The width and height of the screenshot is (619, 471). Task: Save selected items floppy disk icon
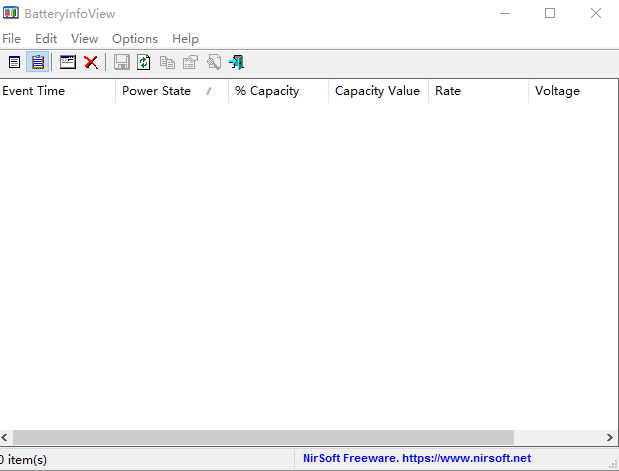point(122,62)
